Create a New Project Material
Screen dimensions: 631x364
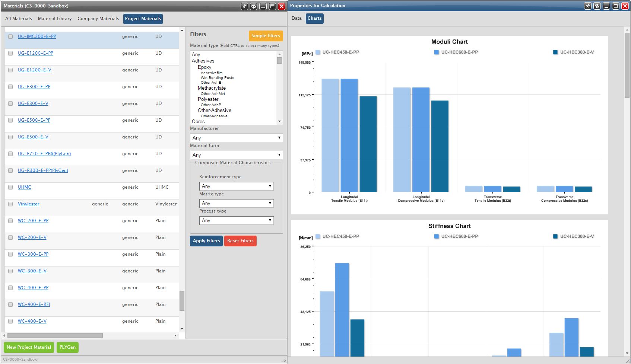click(29, 347)
